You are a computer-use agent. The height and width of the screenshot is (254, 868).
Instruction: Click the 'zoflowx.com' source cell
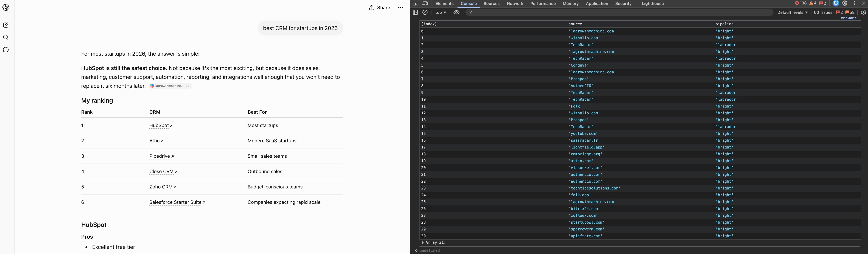pos(640,216)
